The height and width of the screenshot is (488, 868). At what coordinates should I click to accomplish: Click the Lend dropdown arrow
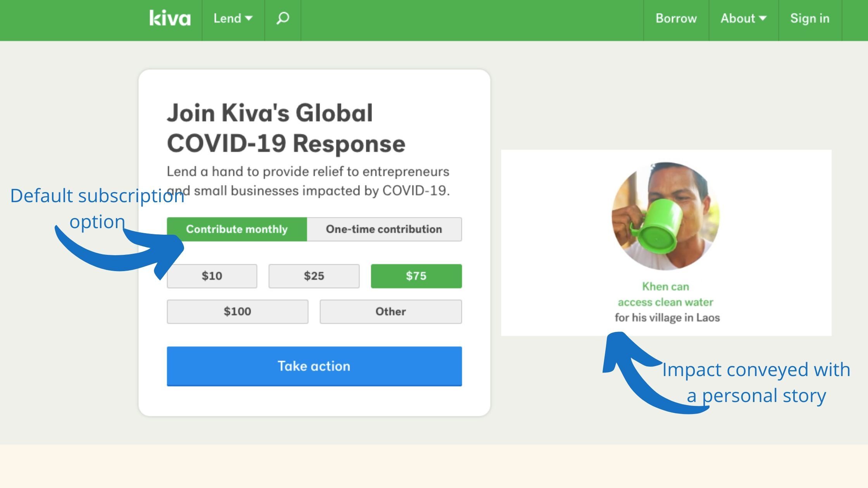(249, 18)
